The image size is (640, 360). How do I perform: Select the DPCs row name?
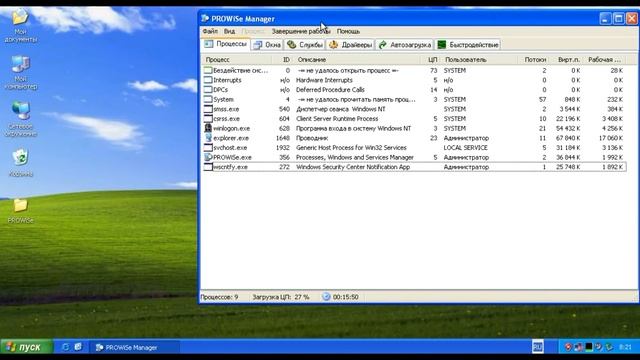pyautogui.click(x=220, y=90)
